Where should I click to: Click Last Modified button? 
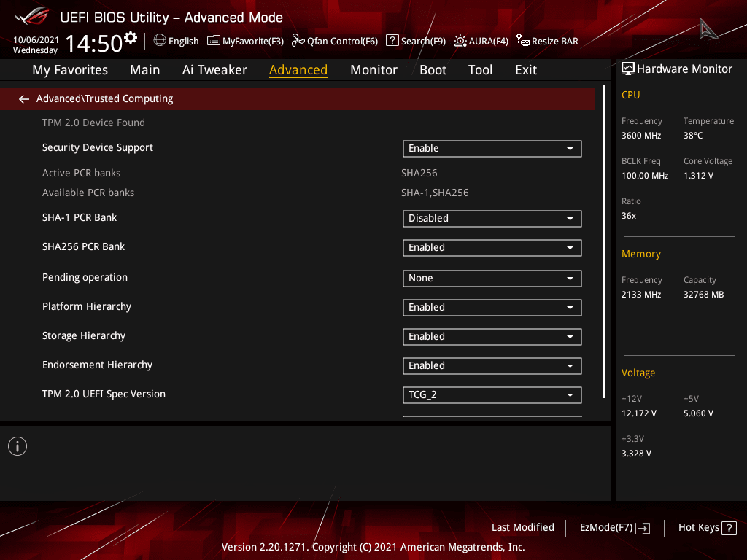522,528
